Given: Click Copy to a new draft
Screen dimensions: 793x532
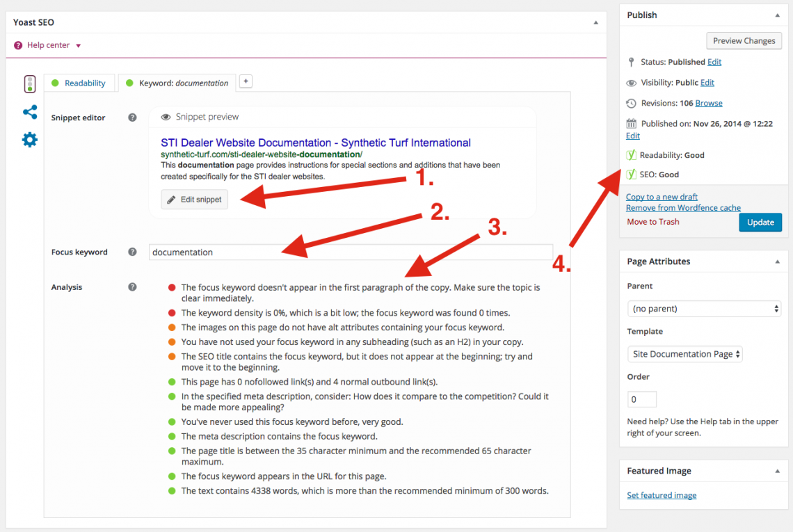Looking at the screenshot, I should click(x=662, y=197).
